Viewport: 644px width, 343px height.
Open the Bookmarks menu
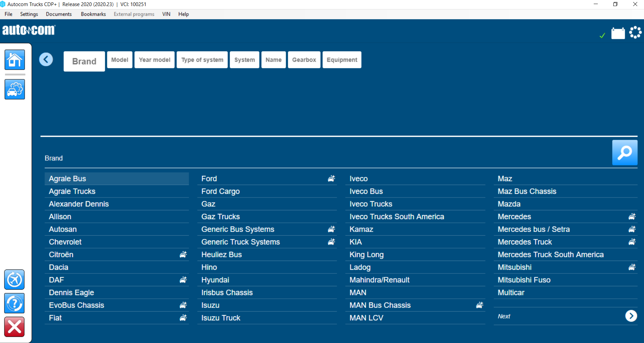coord(93,14)
